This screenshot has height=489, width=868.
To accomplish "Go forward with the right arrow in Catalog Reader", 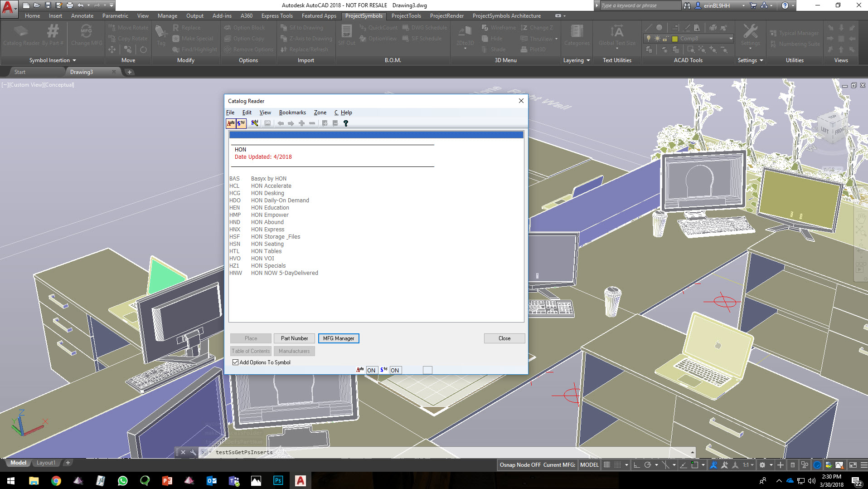I will (x=291, y=123).
